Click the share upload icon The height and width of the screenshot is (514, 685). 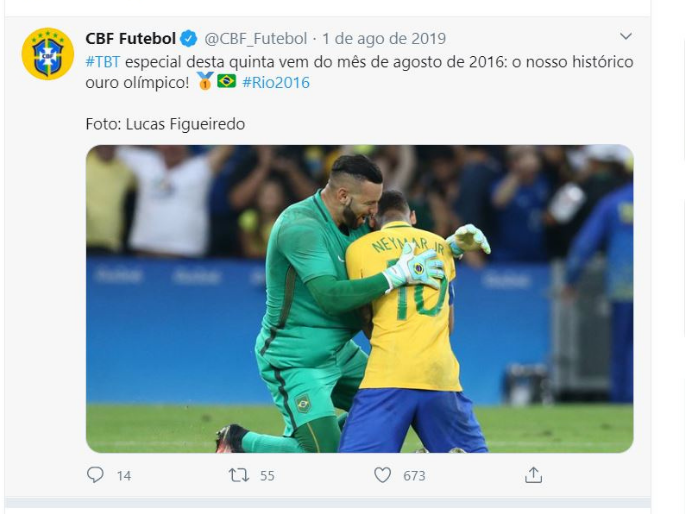pyautogui.click(x=533, y=475)
